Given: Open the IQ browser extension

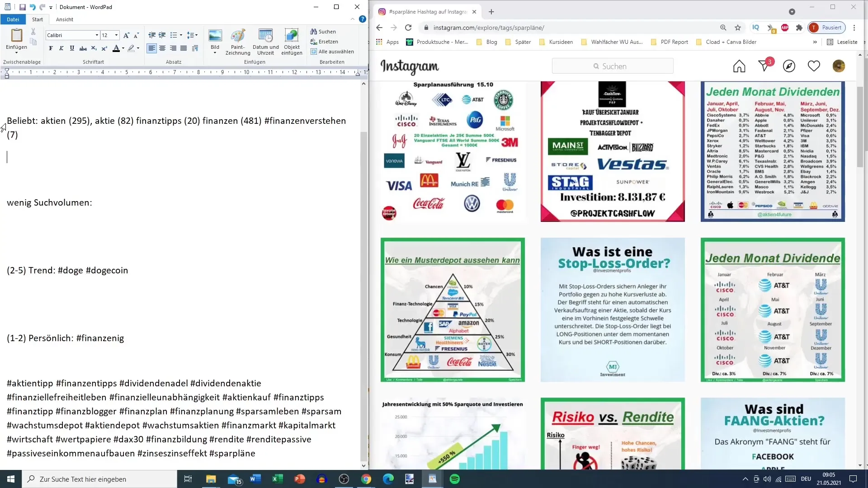Looking at the screenshot, I should tap(755, 28).
